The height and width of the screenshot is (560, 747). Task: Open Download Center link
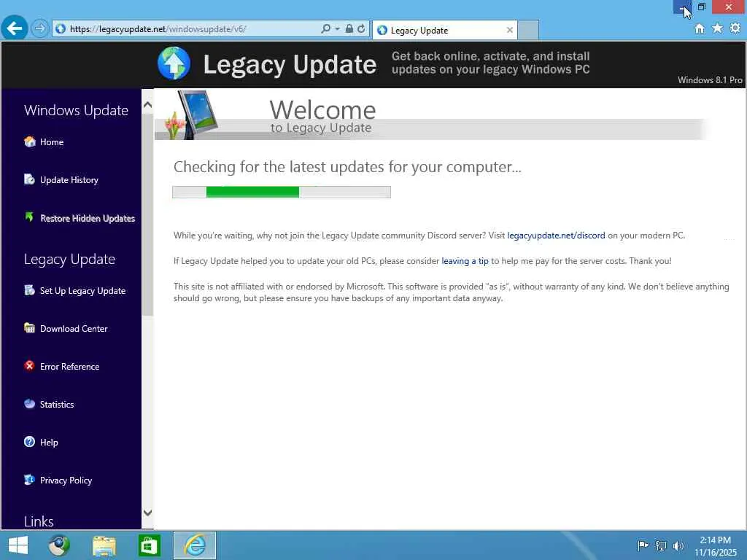tap(74, 329)
